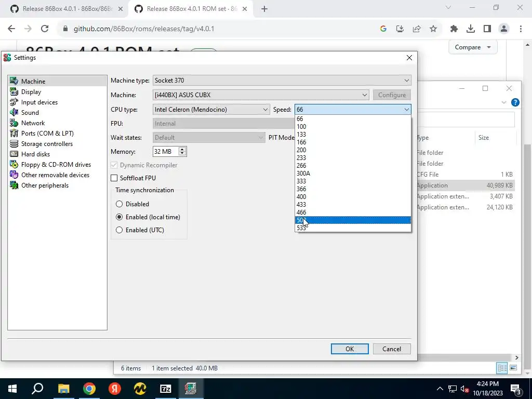Launch Chrome from taskbar
The height and width of the screenshot is (399, 532).
coord(89,389)
